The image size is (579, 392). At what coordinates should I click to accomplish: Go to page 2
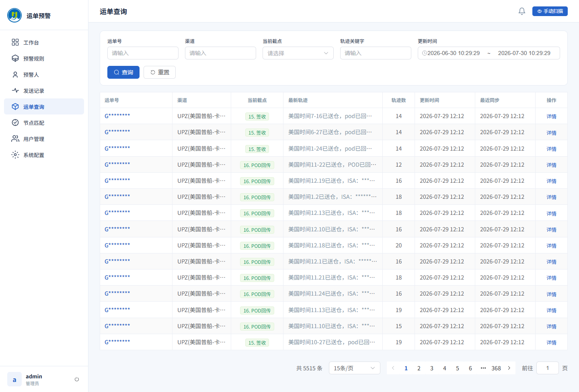coord(419,368)
